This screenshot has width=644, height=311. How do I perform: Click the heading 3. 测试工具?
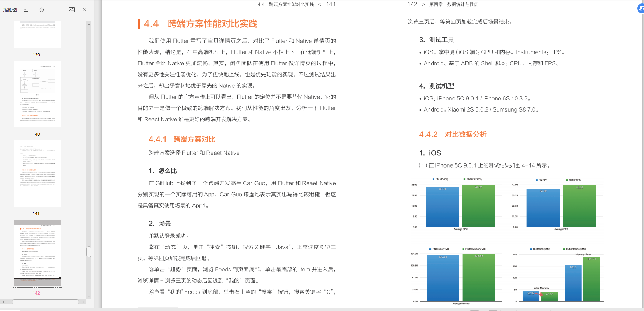pyautogui.click(x=436, y=40)
